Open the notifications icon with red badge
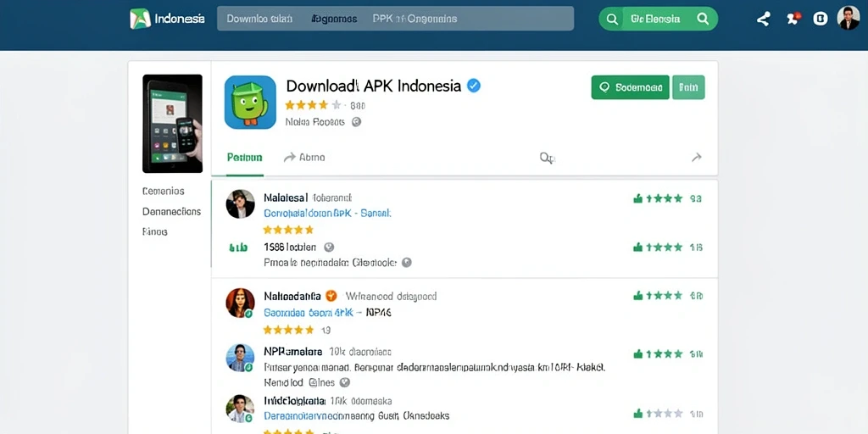Viewport: 868px width, 434px height. pyautogui.click(x=793, y=19)
